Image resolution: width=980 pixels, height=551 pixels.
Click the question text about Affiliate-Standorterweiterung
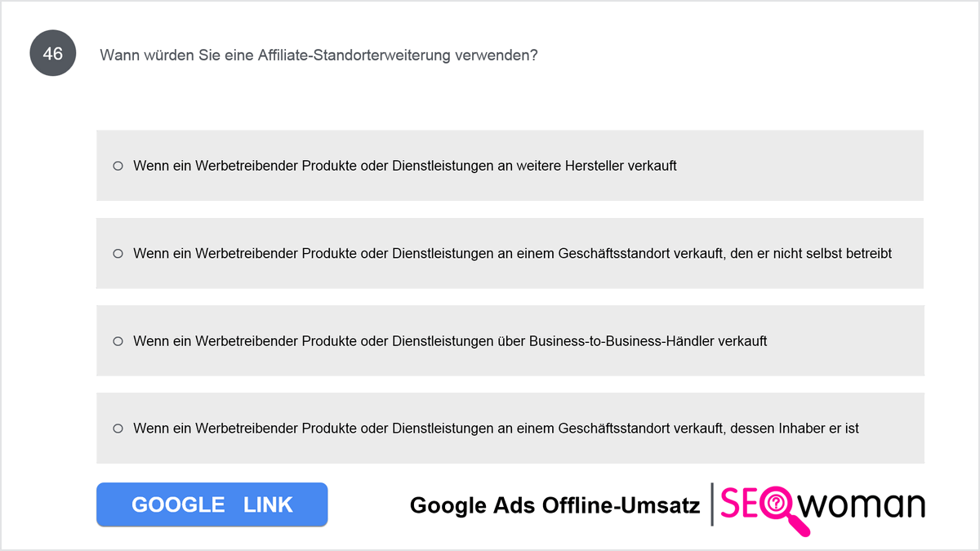(318, 56)
